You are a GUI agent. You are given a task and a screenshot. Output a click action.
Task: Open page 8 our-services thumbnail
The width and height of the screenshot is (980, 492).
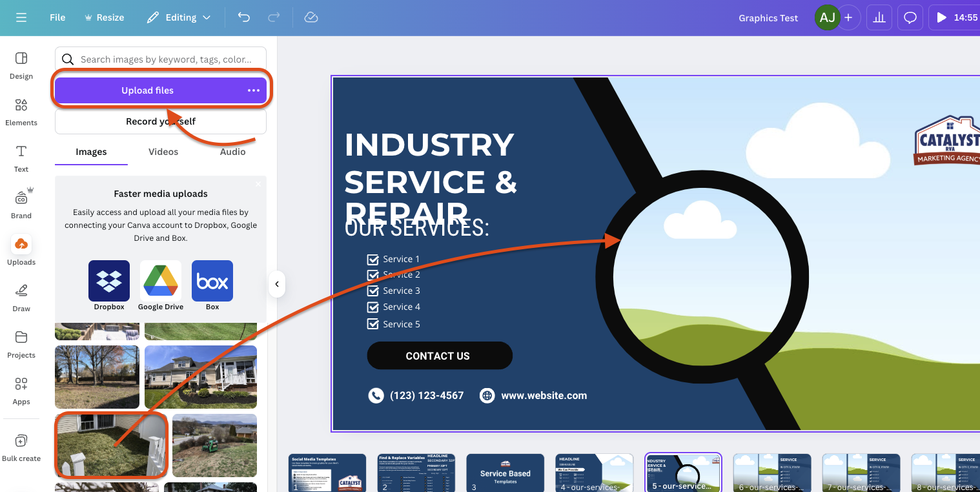coord(946,473)
